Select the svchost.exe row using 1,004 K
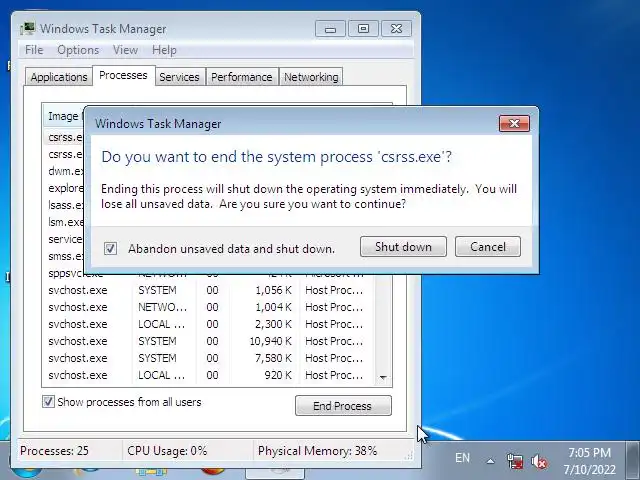This screenshot has width=640, height=480. tap(208, 307)
